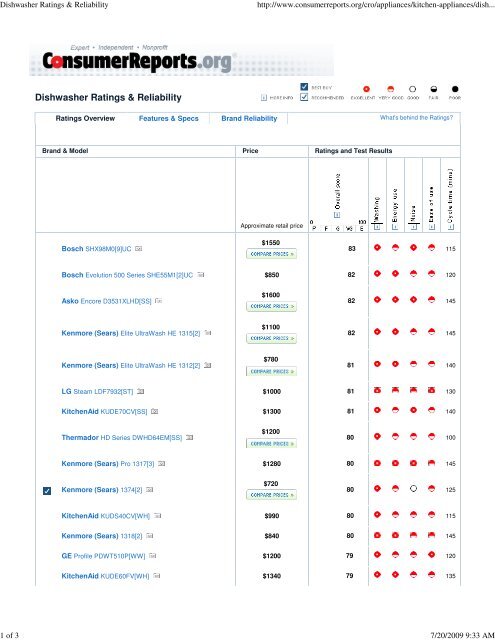Click the Brand & Model column header
Viewport: 495px width, 640px height.
tap(65, 151)
